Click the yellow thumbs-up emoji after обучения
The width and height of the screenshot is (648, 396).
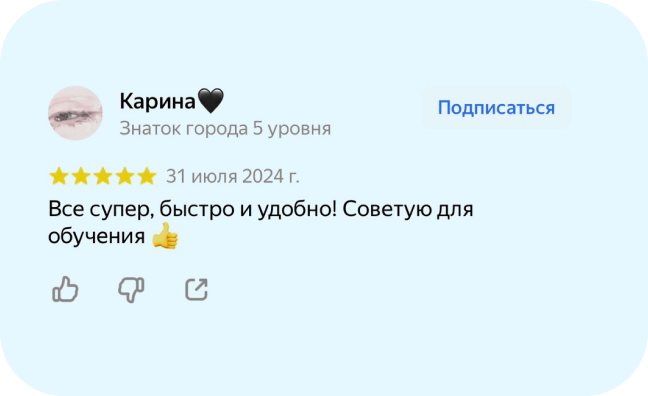pos(165,236)
